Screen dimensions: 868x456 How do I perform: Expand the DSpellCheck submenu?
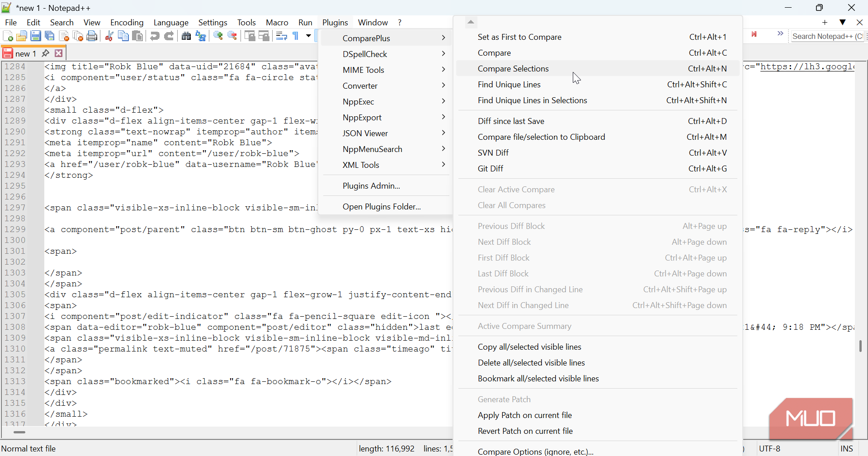pos(386,54)
